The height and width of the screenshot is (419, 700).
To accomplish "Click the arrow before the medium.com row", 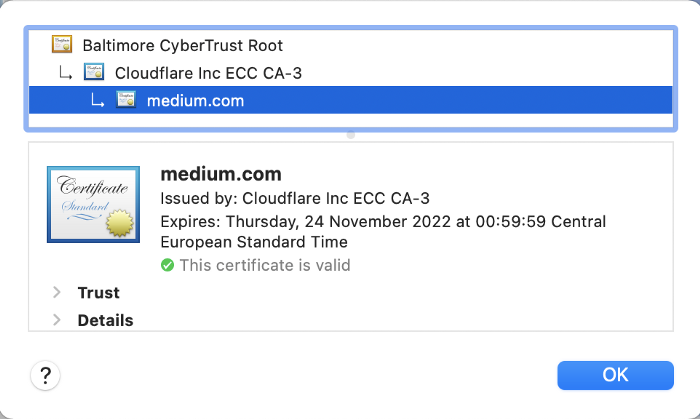I will pyautogui.click(x=98, y=100).
